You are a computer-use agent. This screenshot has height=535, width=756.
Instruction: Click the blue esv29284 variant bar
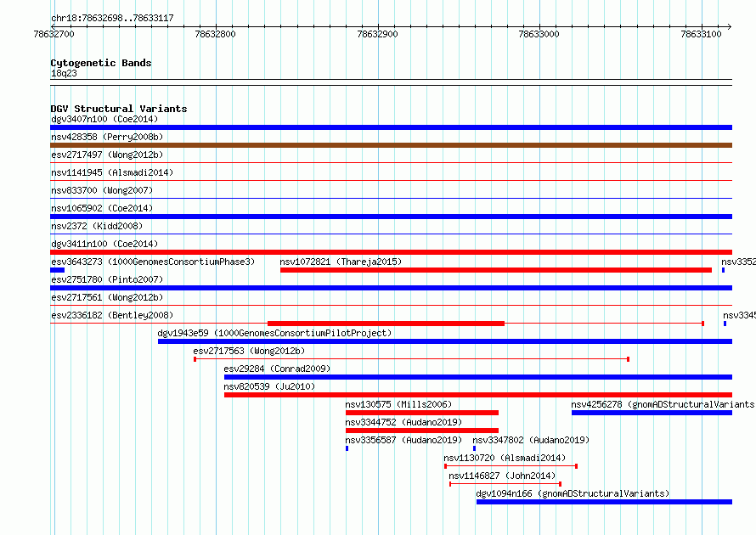[x=478, y=377]
